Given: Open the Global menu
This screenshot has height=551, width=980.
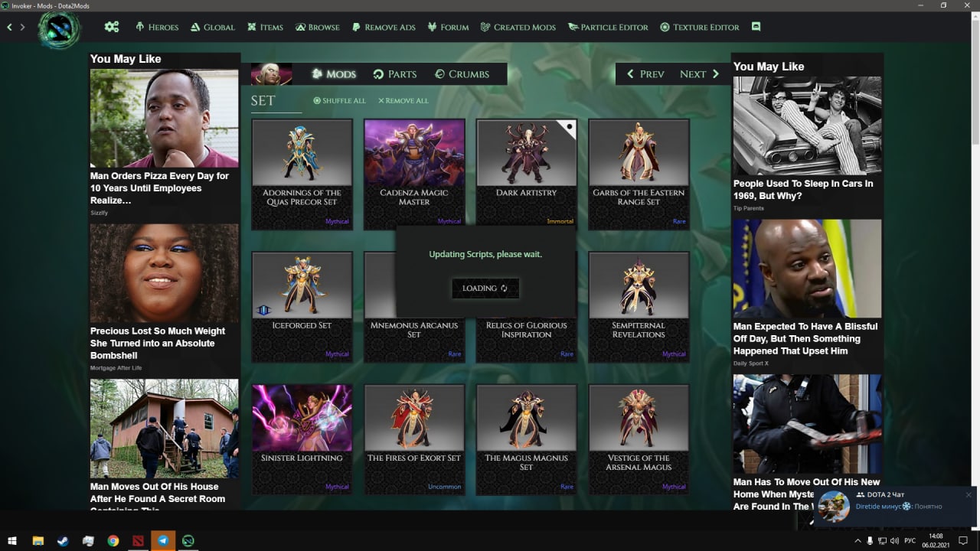Looking at the screenshot, I should (212, 27).
